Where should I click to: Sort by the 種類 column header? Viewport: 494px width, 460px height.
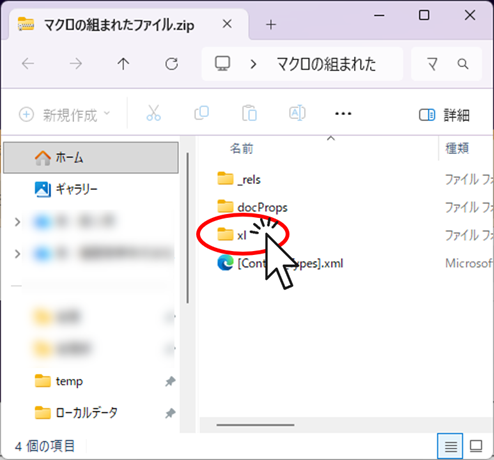457,148
